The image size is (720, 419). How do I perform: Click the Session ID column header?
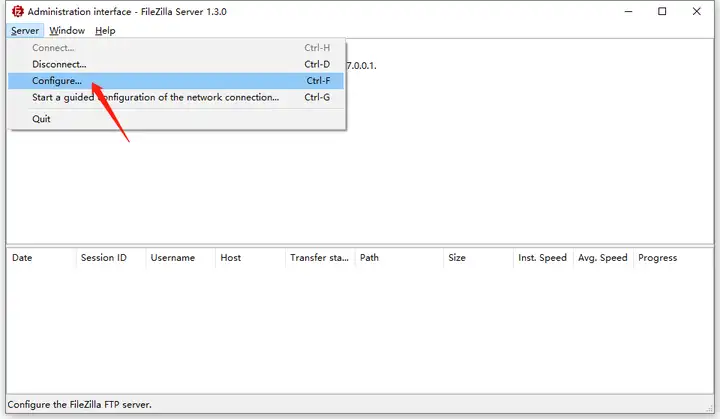[111, 258]
